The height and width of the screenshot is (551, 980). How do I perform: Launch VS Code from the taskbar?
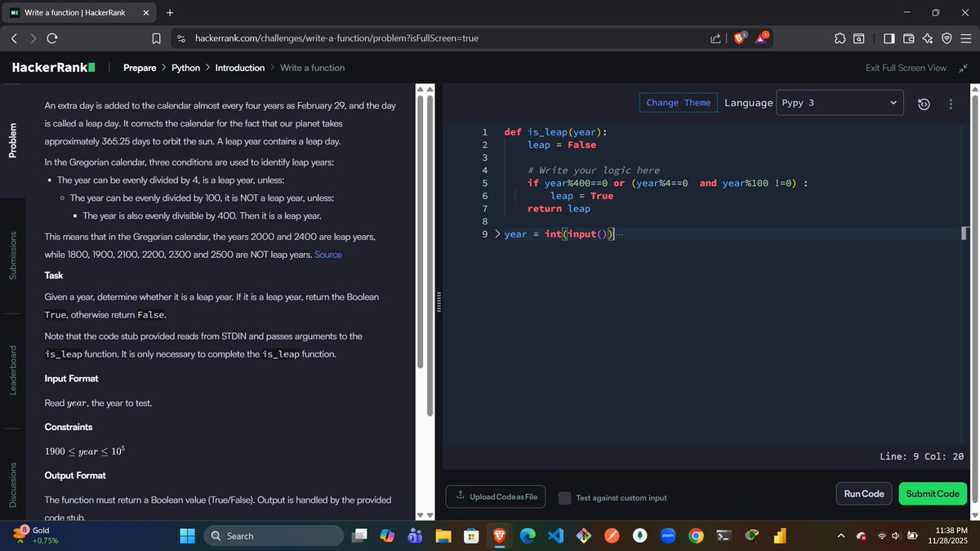[x=555, y=536]
